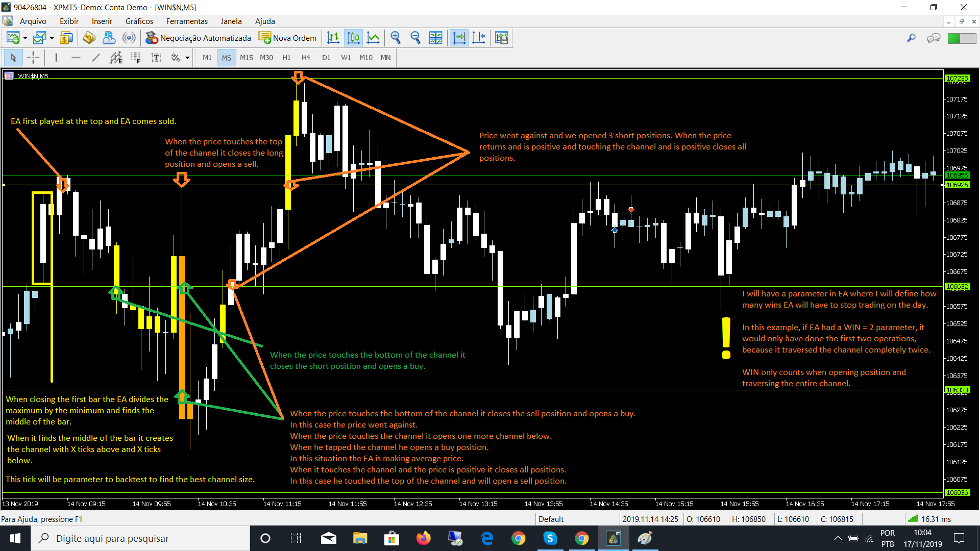The height and width of the screenshot is (551, 980).
Task: Switch chart to bar chart view
Action: pos(333,38)
